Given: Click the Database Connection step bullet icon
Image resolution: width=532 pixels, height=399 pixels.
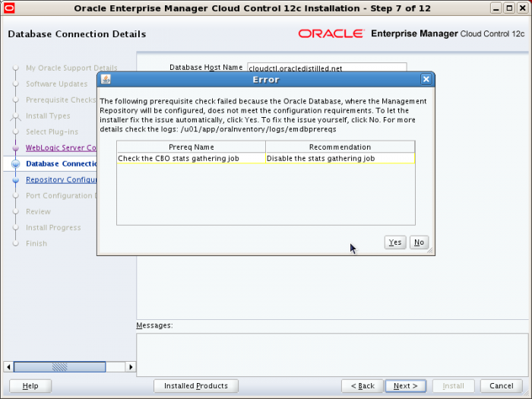Looking at the screenshot, I should coord(16,164).
